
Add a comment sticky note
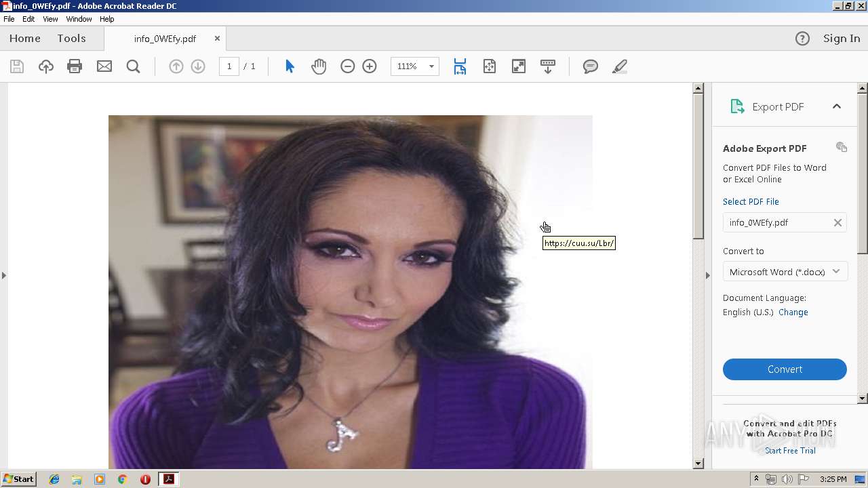pyautogui.click(x=591, y=66)
